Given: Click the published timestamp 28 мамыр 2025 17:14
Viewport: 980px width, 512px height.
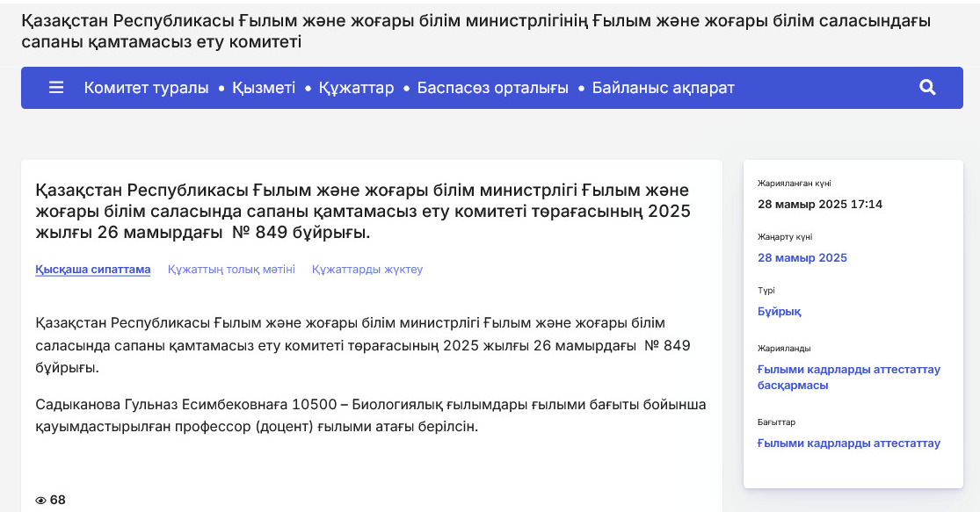Looking at the screenshot, I should 819,205.
